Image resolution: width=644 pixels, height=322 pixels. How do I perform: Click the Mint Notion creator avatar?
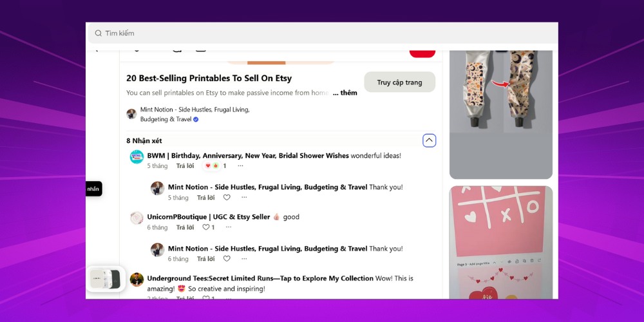point(131,114)
